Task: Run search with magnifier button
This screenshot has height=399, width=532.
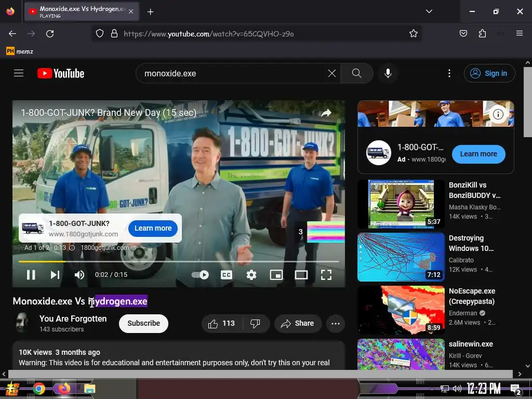Action: point(356,73)
